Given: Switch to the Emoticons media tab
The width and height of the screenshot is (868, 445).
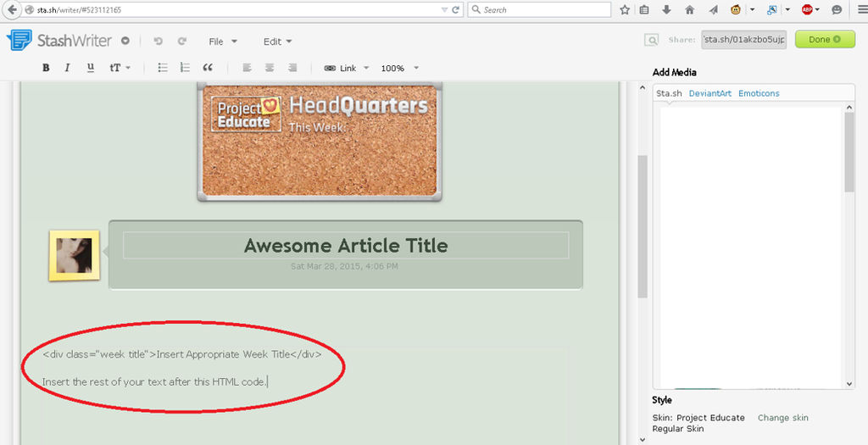Looking at the screenshot, I should pyautogui.click(x=759, y=93).
